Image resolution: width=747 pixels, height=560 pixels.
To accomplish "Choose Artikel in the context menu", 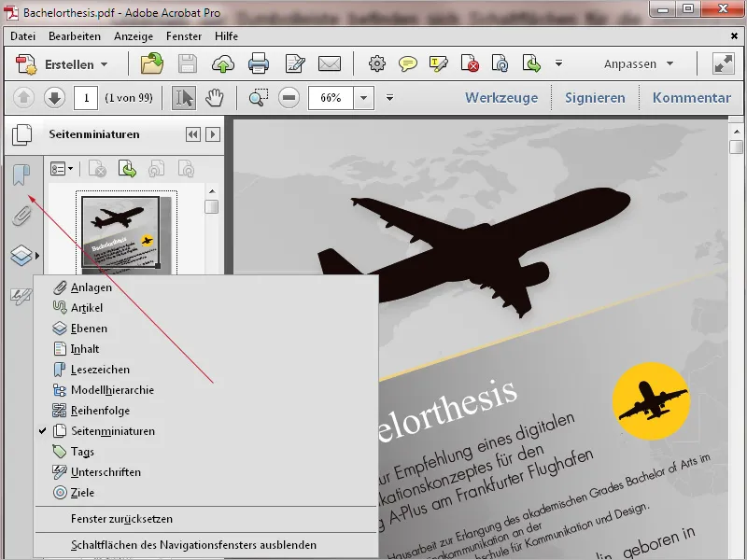I will coord(206,308).
